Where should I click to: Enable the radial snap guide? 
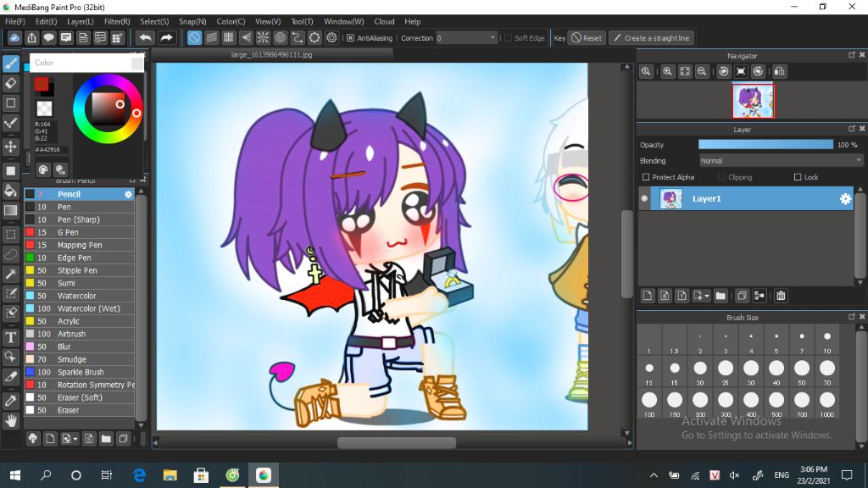tap(263, 37)
